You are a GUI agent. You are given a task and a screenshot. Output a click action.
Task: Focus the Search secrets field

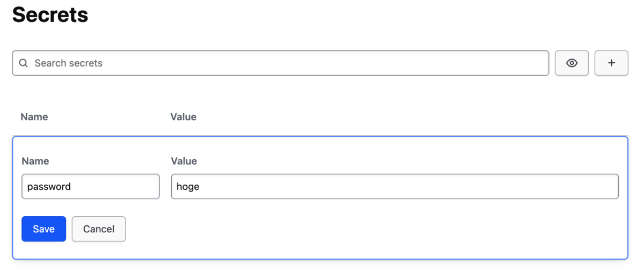tap(281, 63)
